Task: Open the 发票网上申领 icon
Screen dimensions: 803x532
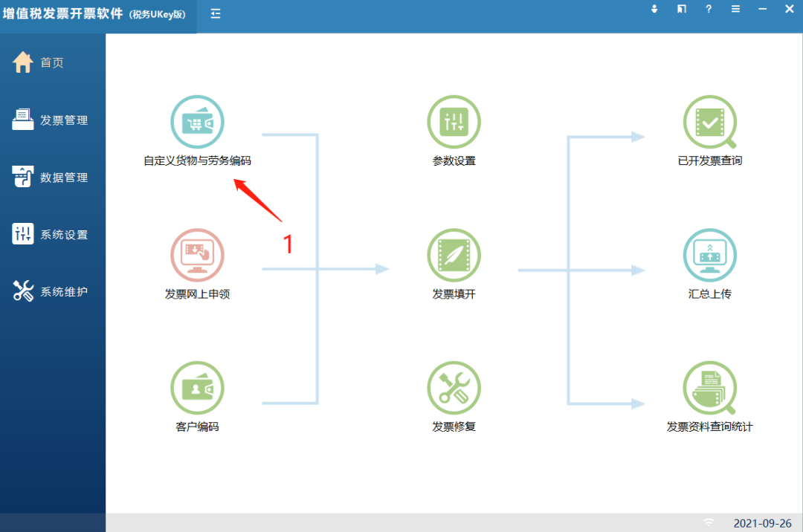Action: (x=197, y=255)
